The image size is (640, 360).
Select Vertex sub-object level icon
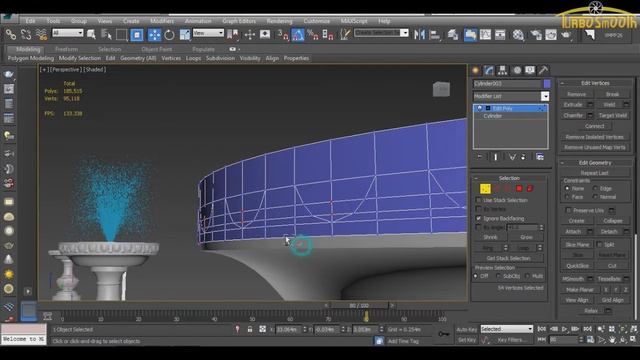click(485, 189)
